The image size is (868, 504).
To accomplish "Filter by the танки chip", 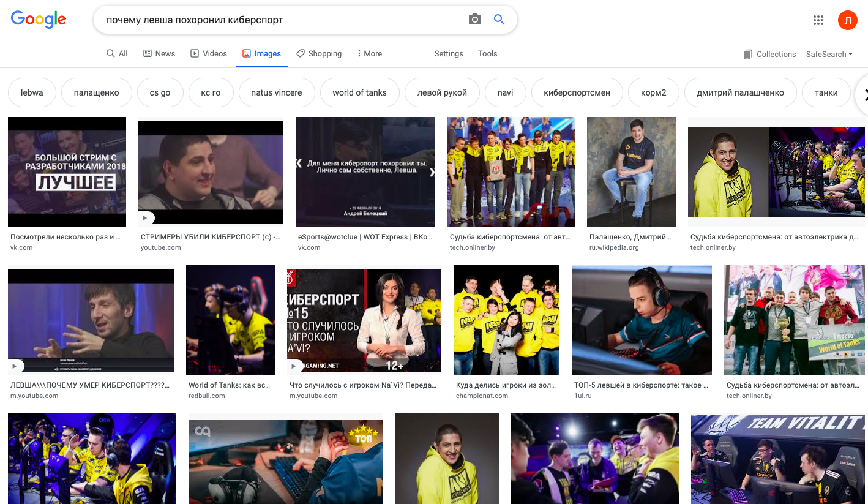I will 826,92.
